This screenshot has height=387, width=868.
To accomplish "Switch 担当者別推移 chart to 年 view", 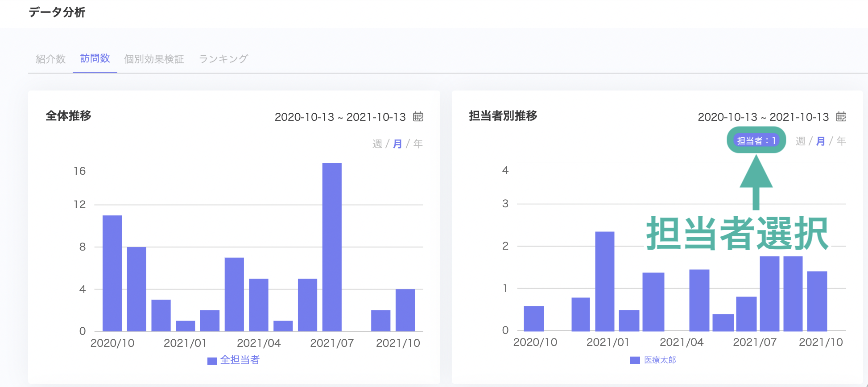I will (841, 141).
